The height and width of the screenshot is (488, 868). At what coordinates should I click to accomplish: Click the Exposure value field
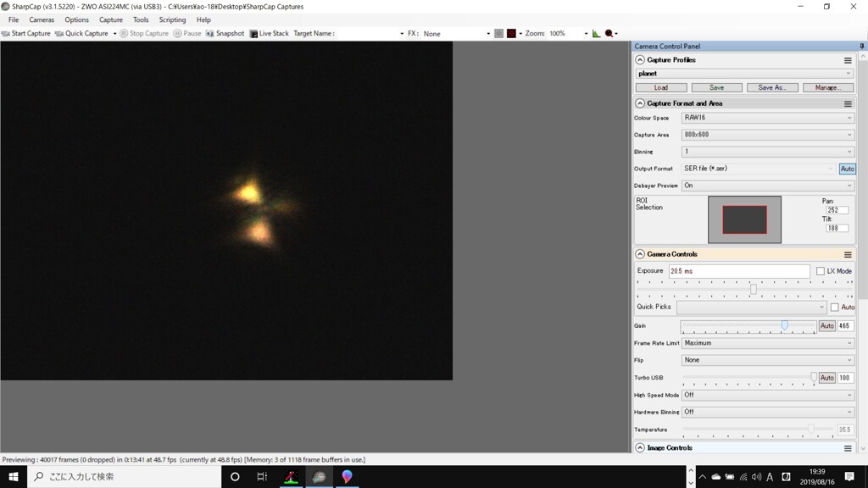(739, 271)
